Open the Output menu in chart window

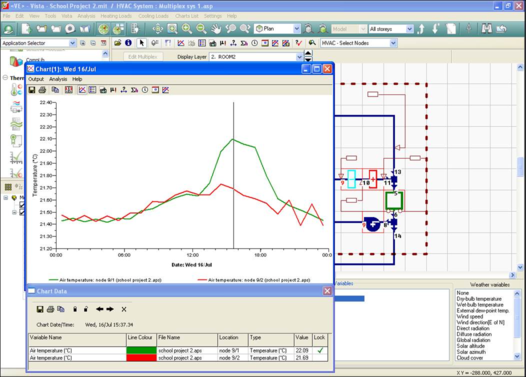36,79
